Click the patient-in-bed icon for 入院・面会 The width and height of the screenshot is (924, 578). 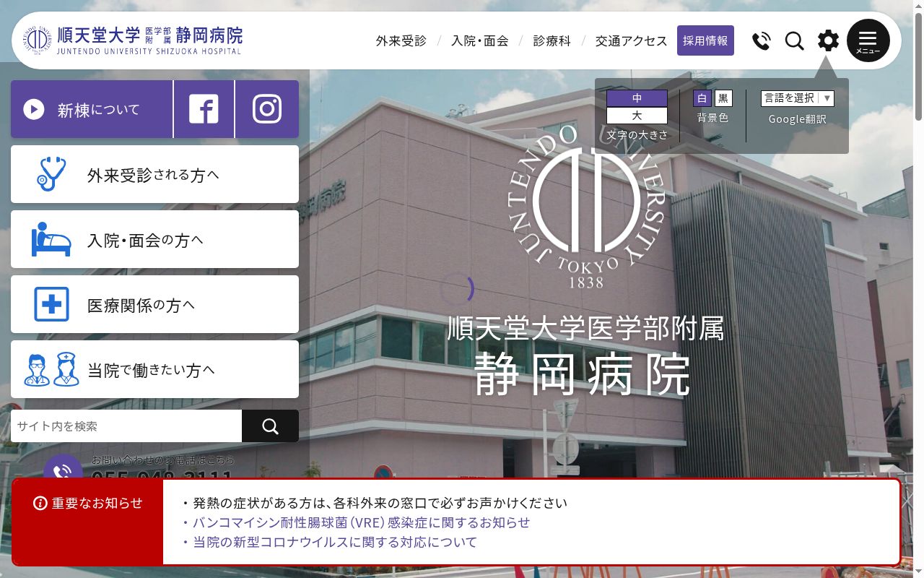click(x=51, y=239)
